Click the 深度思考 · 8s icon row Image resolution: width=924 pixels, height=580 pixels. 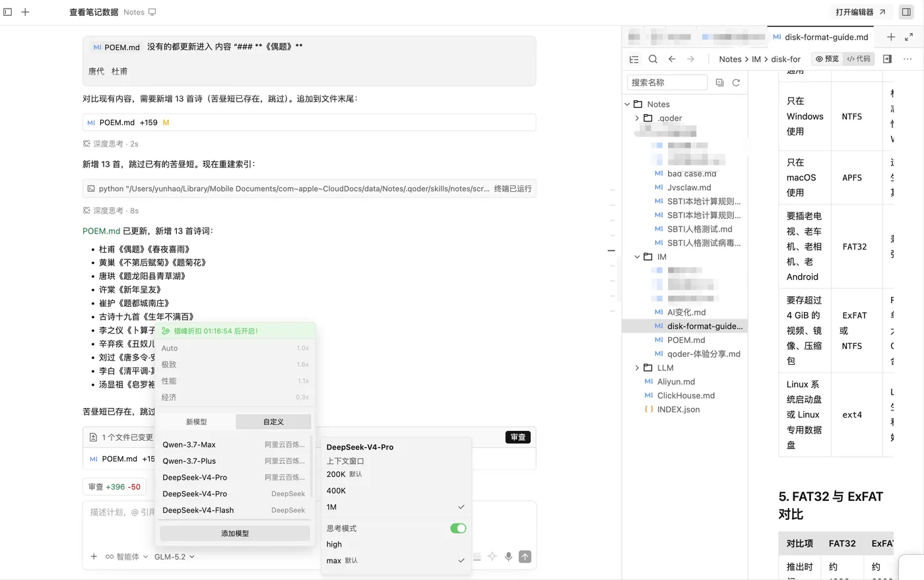point(110,210)
